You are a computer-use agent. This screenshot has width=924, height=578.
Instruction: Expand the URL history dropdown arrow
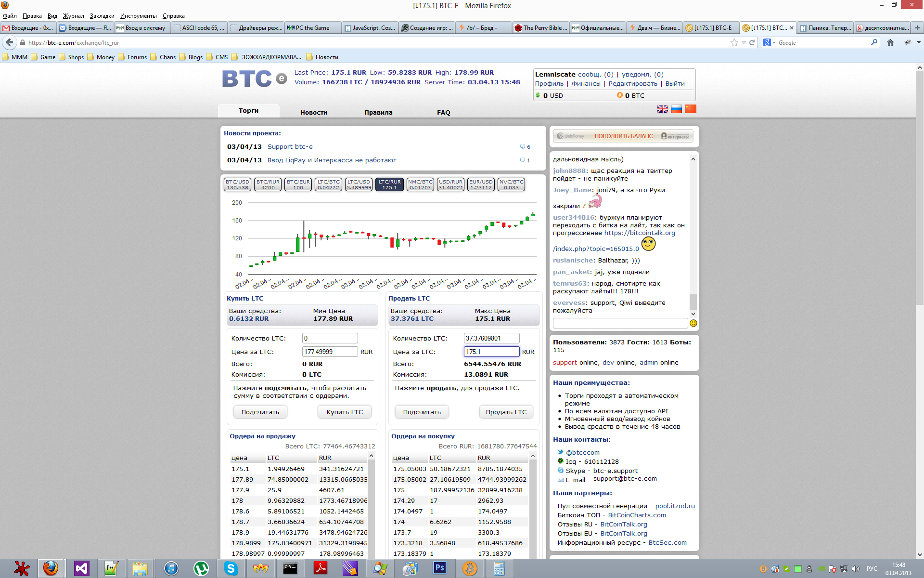coord(744,42)
